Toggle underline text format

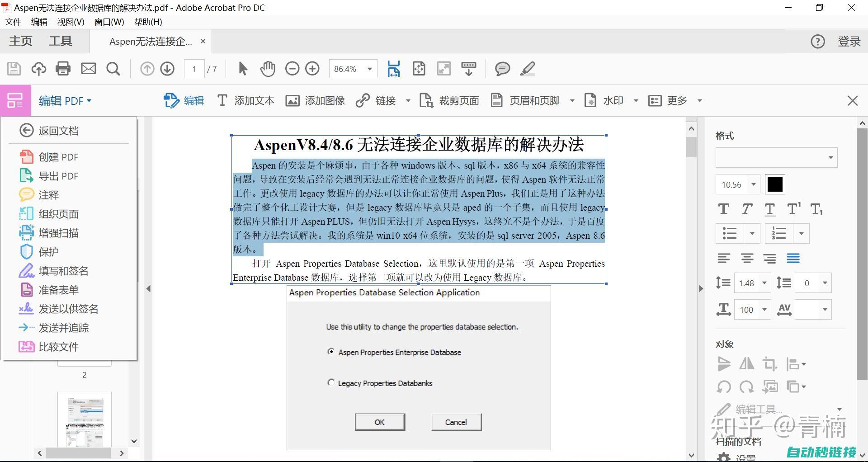pyautogui.click(x=770, y=209)
